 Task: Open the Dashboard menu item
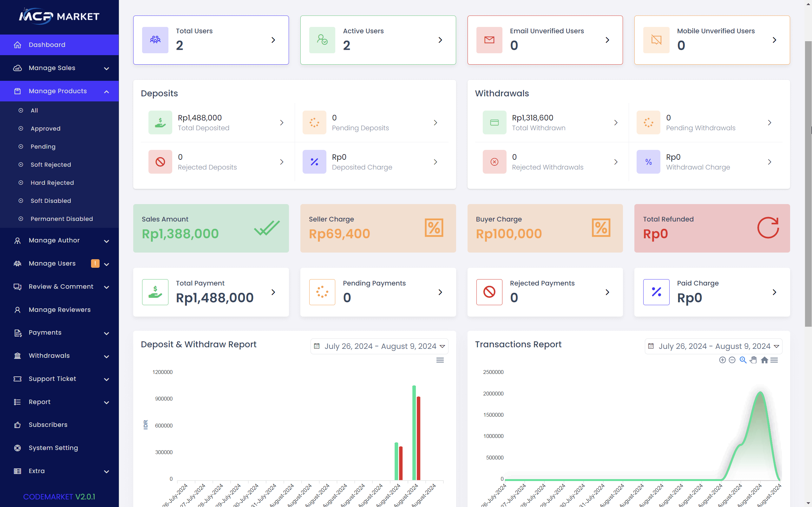pyautogui.click(x=47, y=45)
